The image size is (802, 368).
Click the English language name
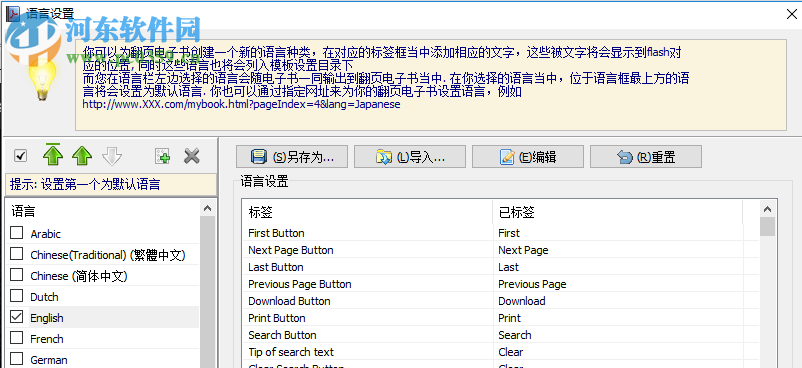[x=47, y=318]
